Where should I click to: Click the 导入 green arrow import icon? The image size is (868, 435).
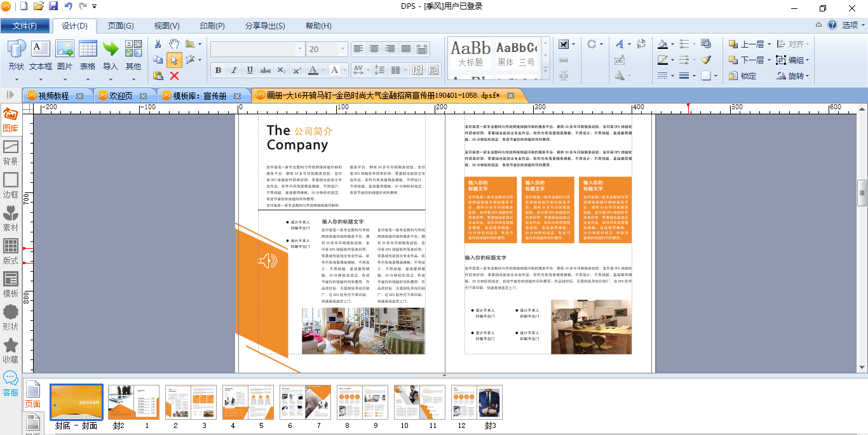pos(111,55)
